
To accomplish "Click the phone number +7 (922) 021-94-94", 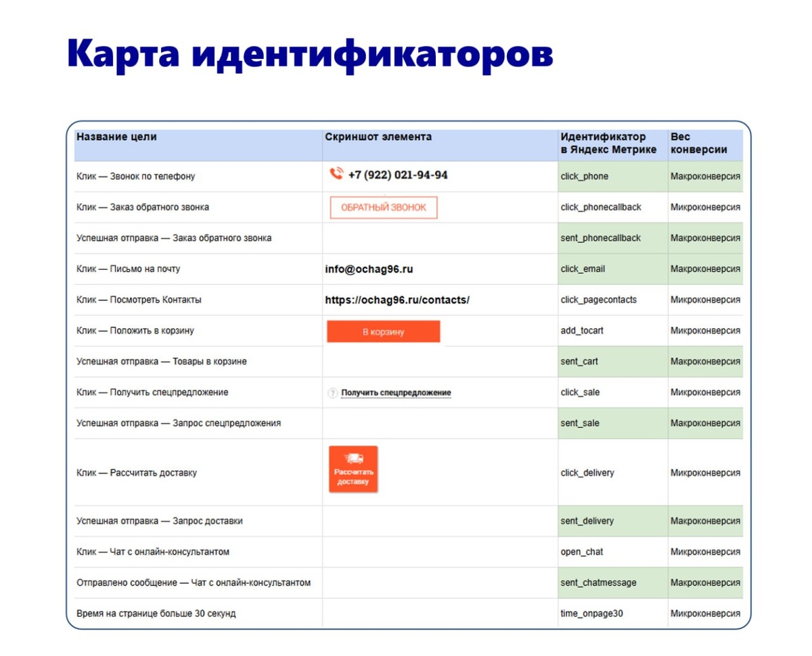I will pyautogui.click(x=398, y=175).
